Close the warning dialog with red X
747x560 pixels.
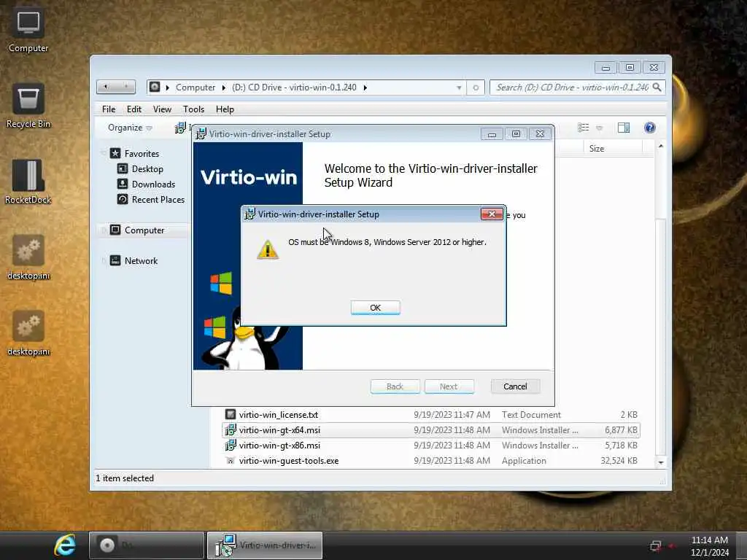pos(492,214)
